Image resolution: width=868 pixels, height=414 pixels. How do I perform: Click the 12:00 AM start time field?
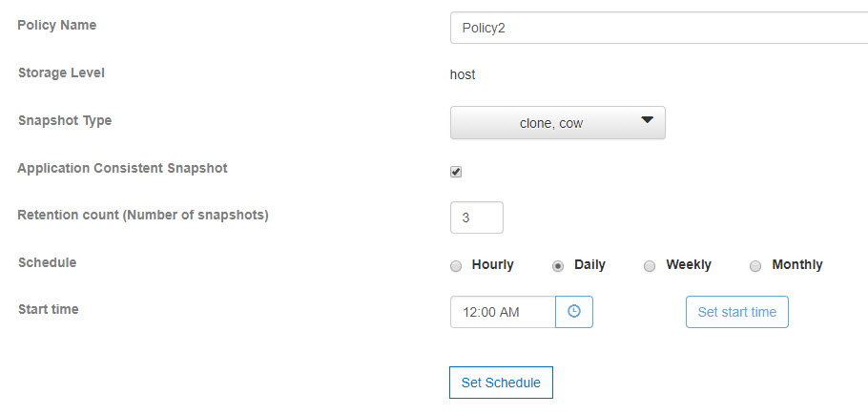coord(503,312)
